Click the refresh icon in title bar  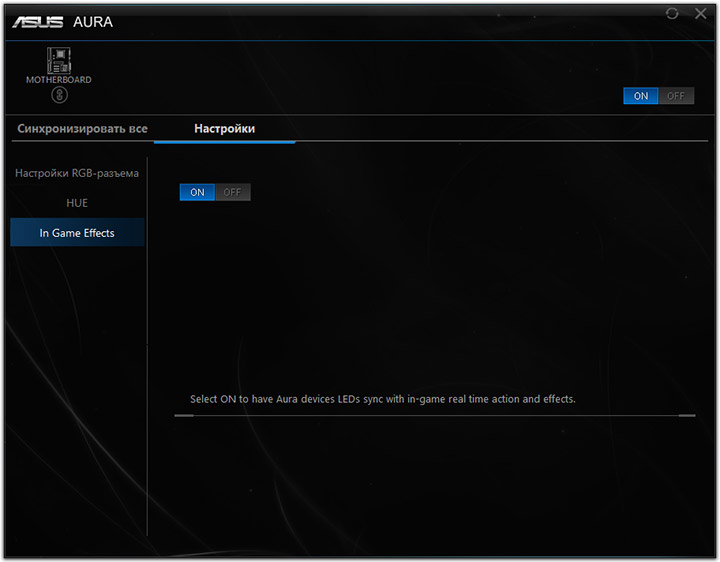point(672,14)
